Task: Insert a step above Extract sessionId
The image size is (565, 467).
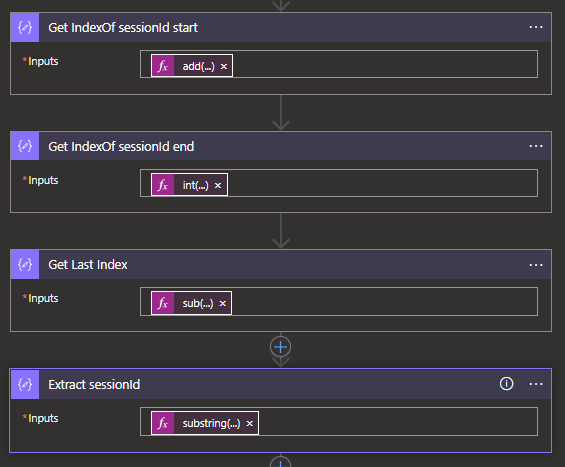Action: (280, 347)
